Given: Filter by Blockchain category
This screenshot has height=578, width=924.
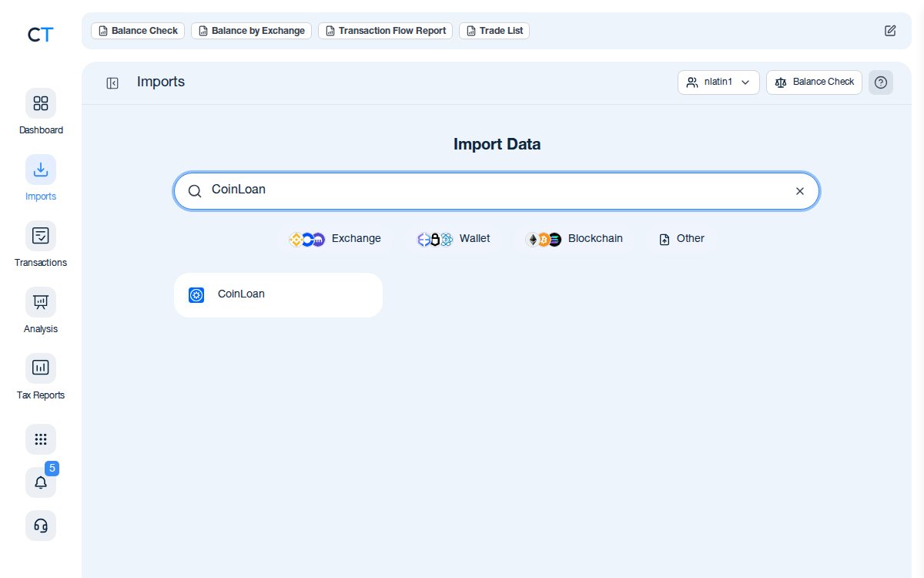Looking at the screenshot, I should click(574, 239).
